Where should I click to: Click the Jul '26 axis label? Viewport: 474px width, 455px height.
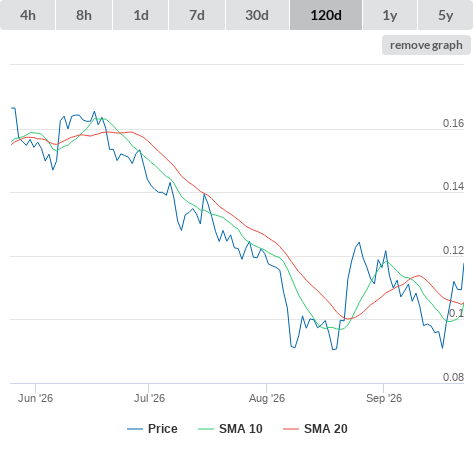click(x=149, y=398)
